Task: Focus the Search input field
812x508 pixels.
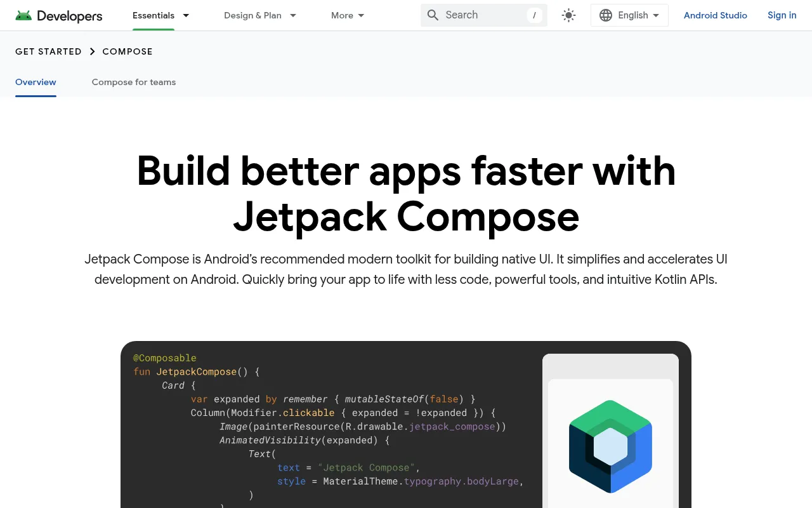Action: [x=484, y=15]
